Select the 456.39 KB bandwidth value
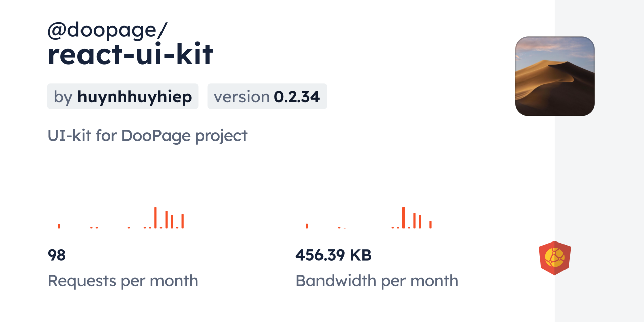This screenshot has height=322, width=644. click(334, 255)
